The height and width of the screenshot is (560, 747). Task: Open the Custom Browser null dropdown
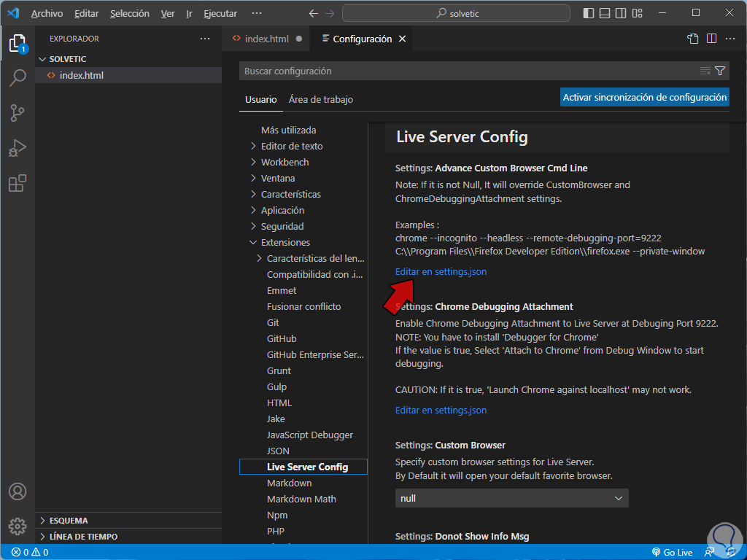pos(511,498)
